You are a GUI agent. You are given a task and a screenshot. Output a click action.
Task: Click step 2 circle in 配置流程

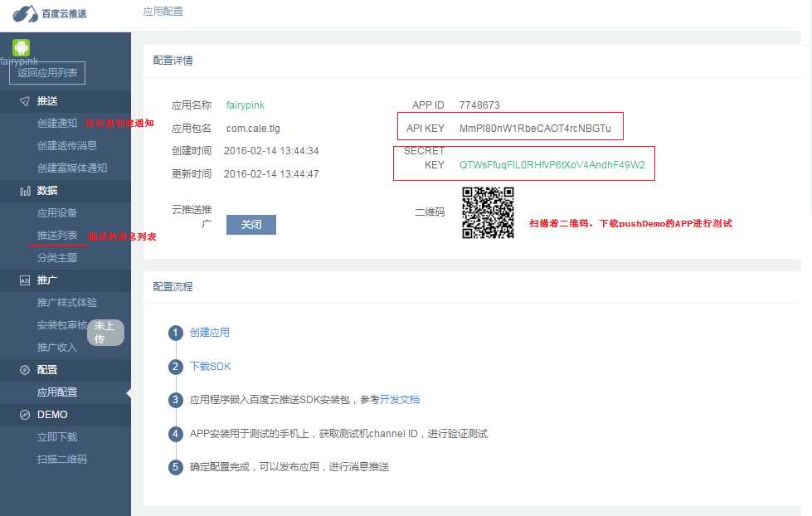click(176, 367)
